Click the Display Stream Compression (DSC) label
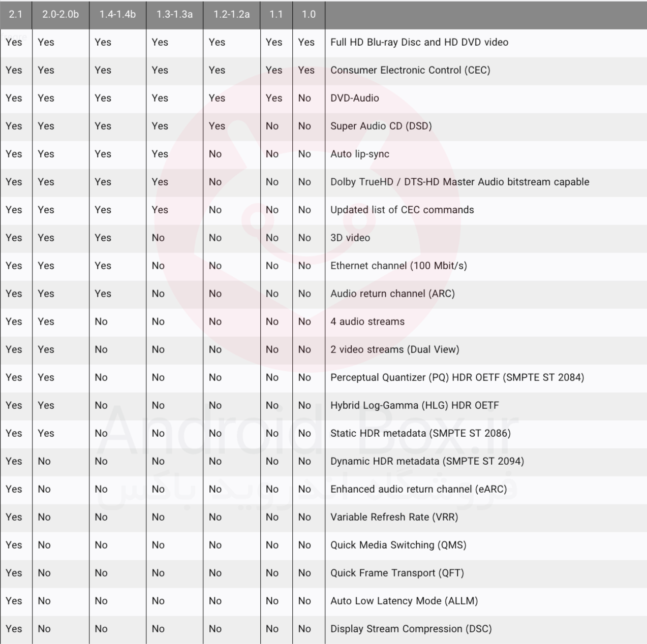647x644 pixels. pos(411,629)
